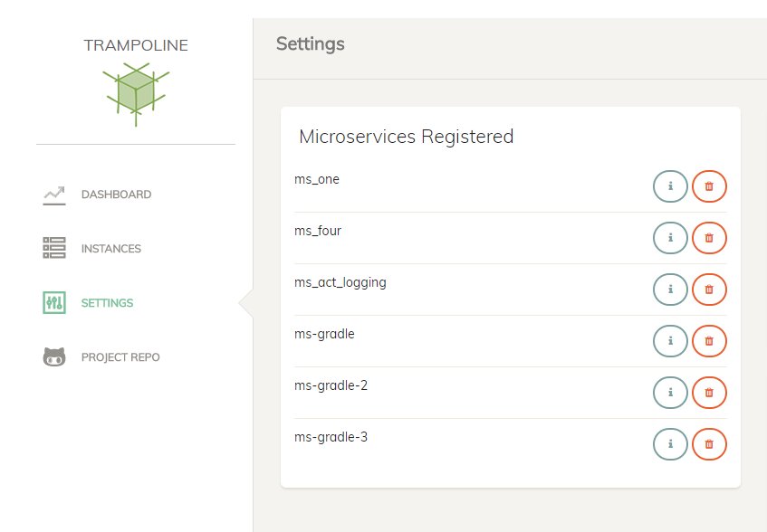Select the ms_four name text
This screenshot has width=767, height=532.
pyautogui.click(x=318, y=231)
